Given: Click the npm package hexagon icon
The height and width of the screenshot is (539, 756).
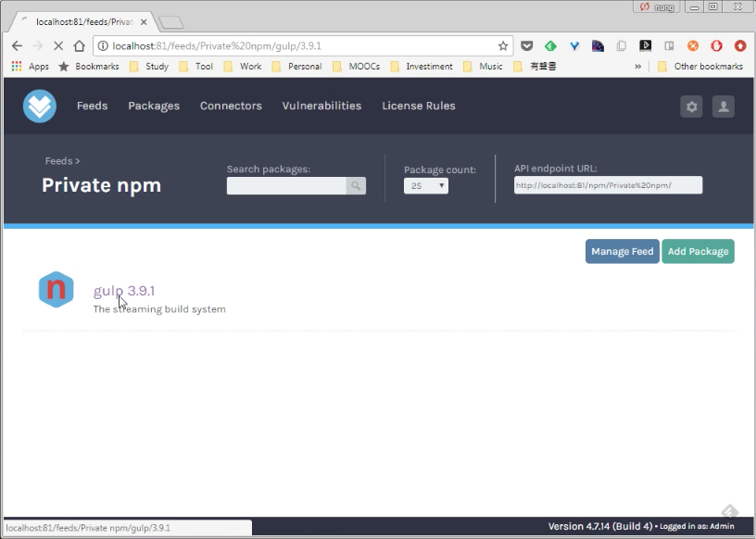Looking at the screenshot, I should (x=56, y=289).
